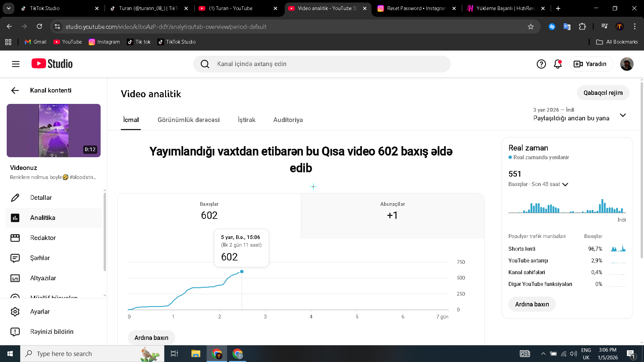Switch to the İştirak tab
644x362 pixels.
(x=247, y=120)
